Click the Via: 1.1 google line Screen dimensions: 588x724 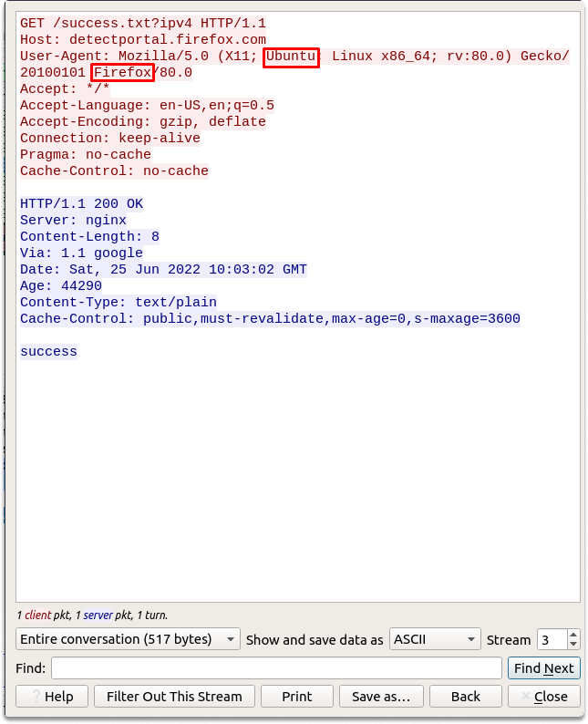81,253
